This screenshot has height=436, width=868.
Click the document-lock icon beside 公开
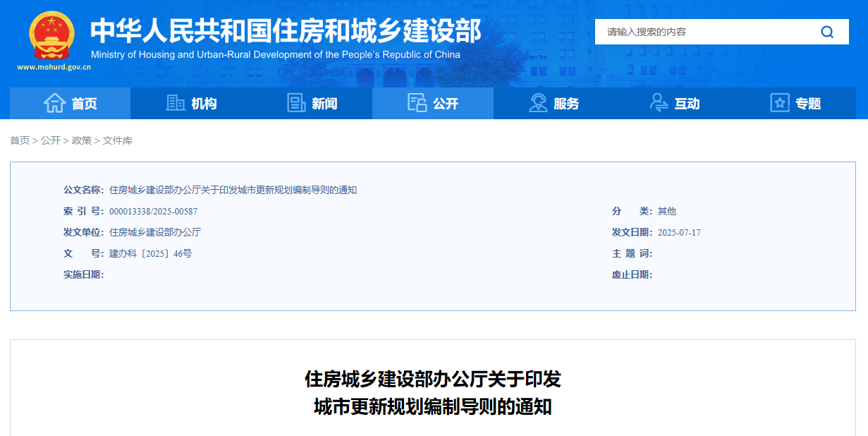[417, 103]
